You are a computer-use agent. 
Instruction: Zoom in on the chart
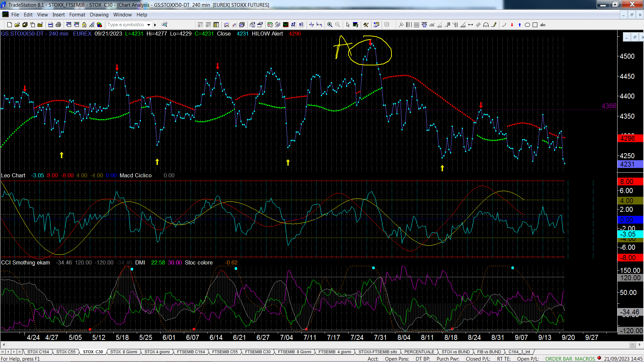click(330, 25)
